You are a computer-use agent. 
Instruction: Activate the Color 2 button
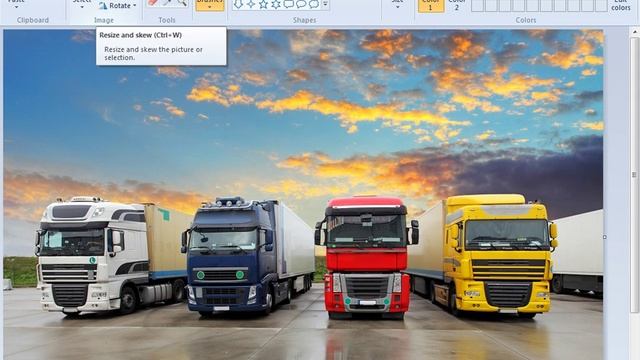[x=456, y=6]
